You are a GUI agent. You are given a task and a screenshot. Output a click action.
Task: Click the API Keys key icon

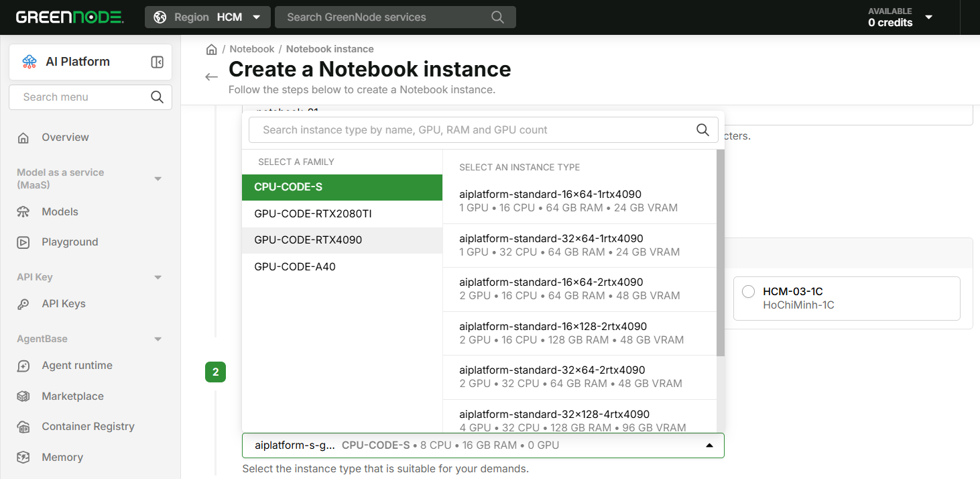click(23, 304)
